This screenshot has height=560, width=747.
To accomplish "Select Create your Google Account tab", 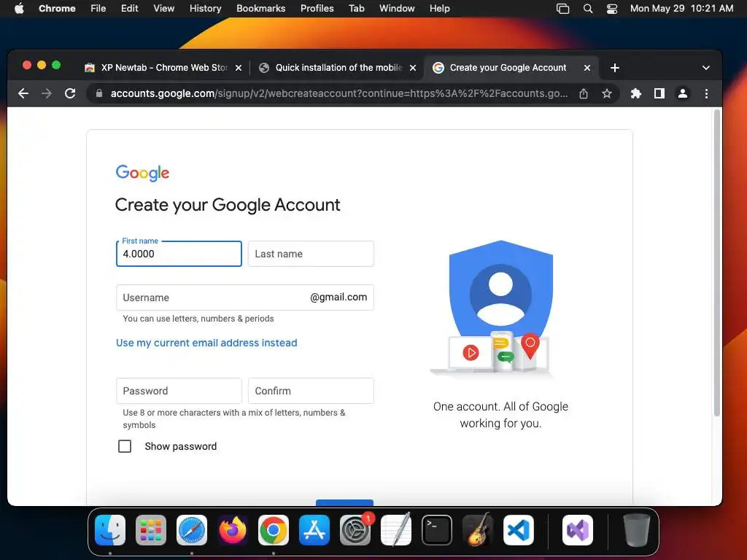I will pyautogui.click(x=512, y=68).
